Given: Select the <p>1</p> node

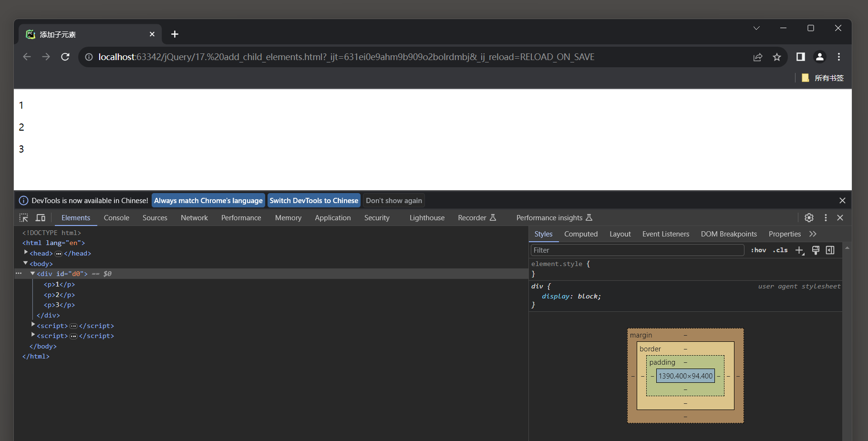Looking at the screenshot, I should 59,285.
